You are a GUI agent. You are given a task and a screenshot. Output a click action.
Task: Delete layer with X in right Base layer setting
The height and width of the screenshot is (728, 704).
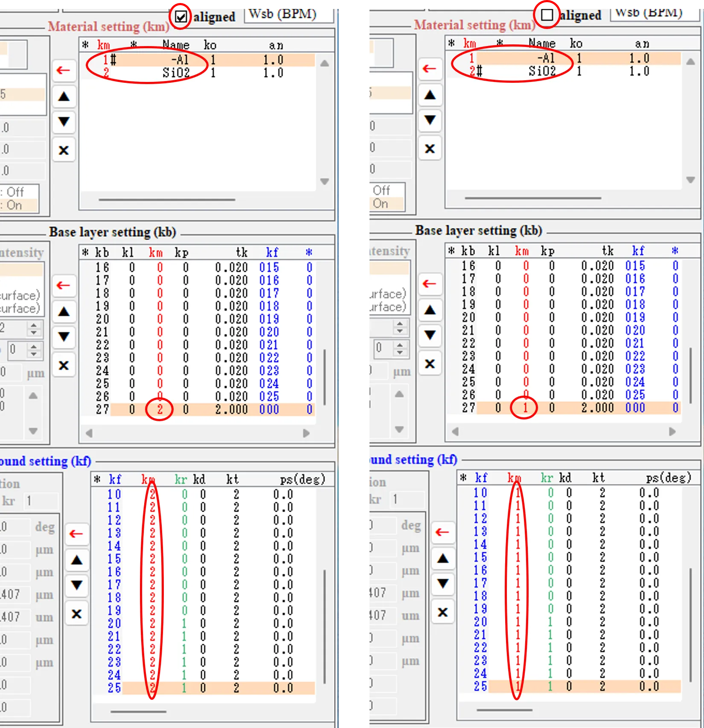tap(430, 364)
